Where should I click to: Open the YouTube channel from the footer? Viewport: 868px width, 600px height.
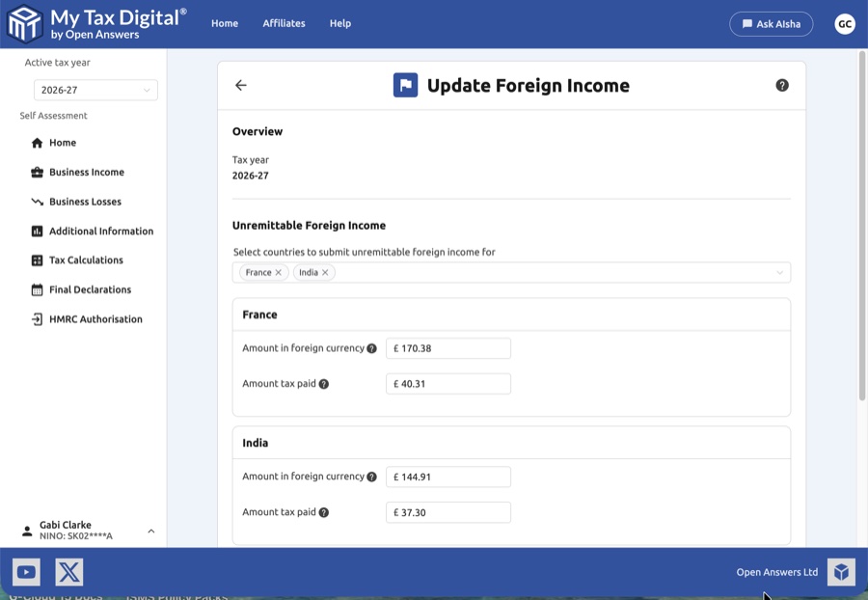coord(26,571)
